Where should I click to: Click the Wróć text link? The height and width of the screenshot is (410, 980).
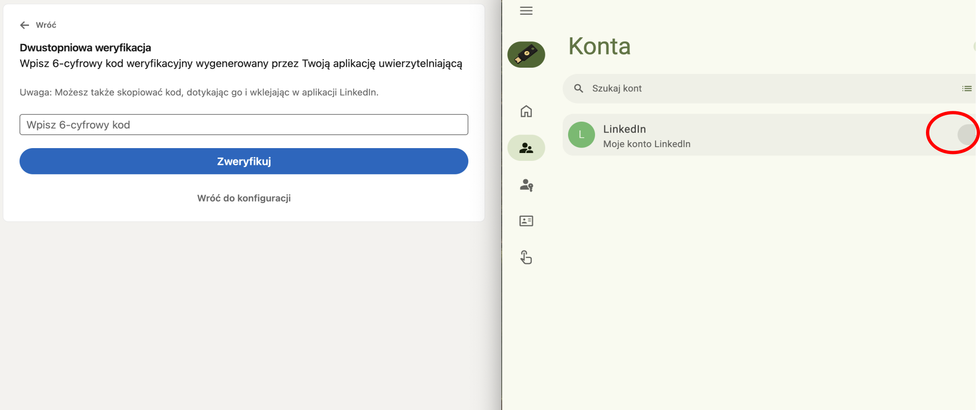click(x=46, y=25)
